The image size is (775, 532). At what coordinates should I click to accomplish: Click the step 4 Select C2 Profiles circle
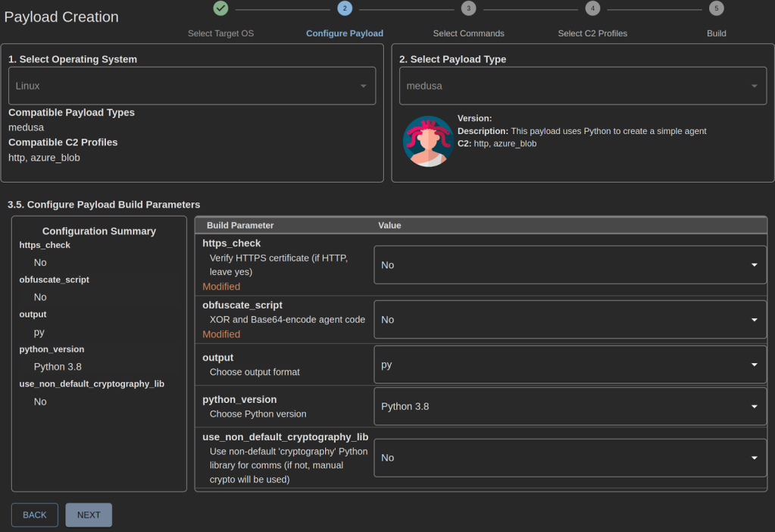coord(592,8)
